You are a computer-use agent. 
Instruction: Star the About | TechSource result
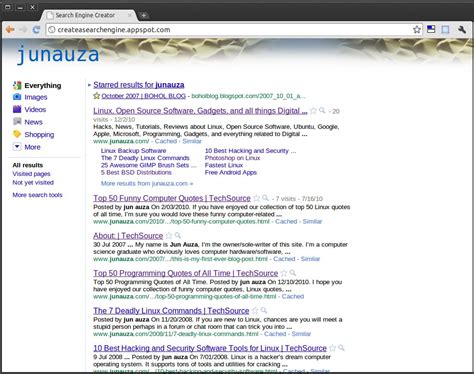(169, 236)
